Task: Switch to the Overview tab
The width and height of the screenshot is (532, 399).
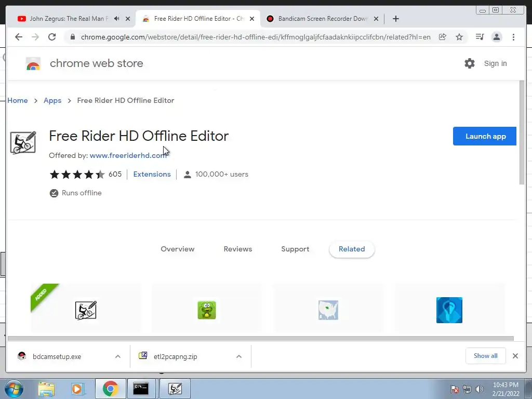Action: (x=178, y=249)
